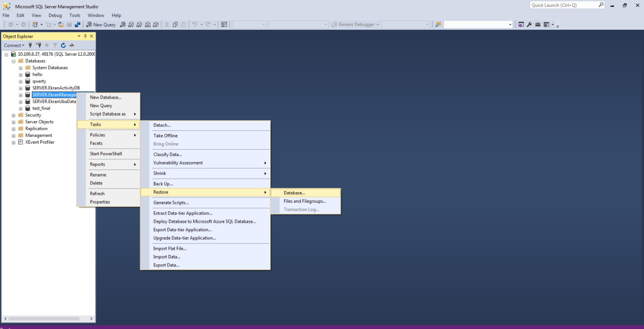Open Properties window via wrench icon
Screen dimensions: 644x329
coord(529,25)
